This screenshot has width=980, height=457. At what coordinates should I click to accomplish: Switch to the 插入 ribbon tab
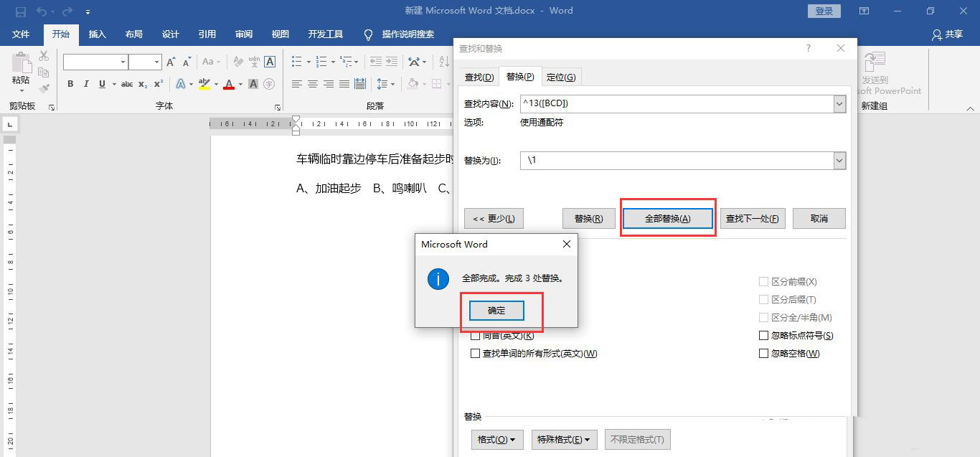(97, 34)
